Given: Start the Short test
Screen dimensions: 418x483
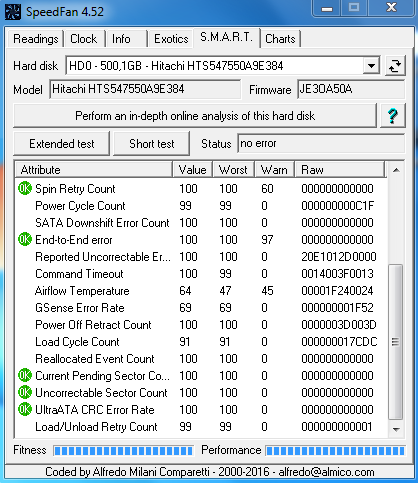Looking at the screenshot, I should coord(152,144).
